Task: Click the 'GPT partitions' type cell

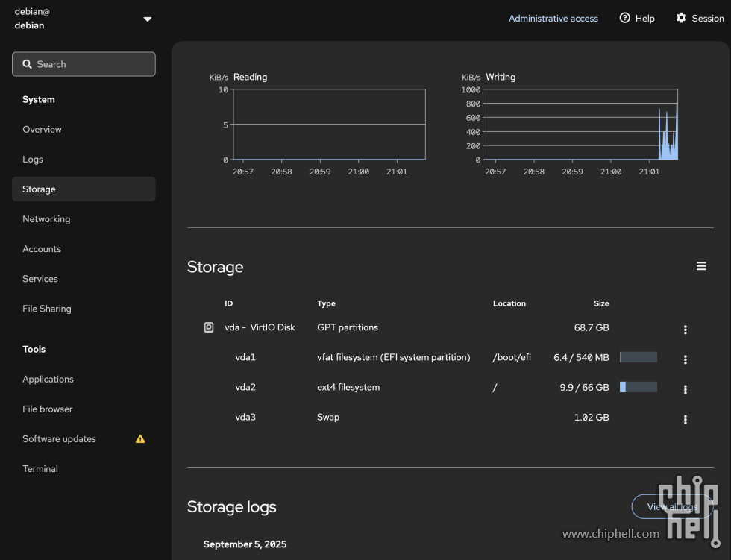Action: pyautogui.click(x=348, y=327)
